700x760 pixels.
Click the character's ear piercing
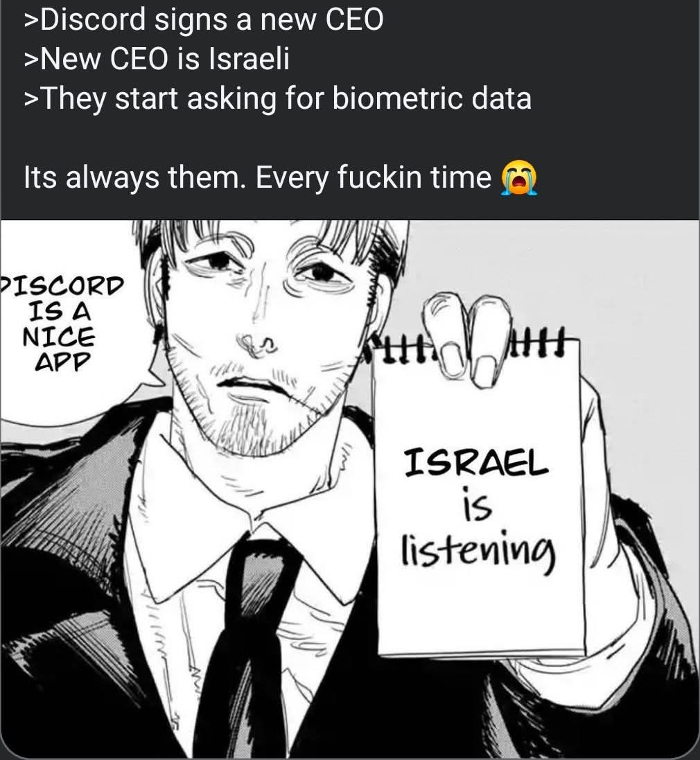[x=157, y=335]
